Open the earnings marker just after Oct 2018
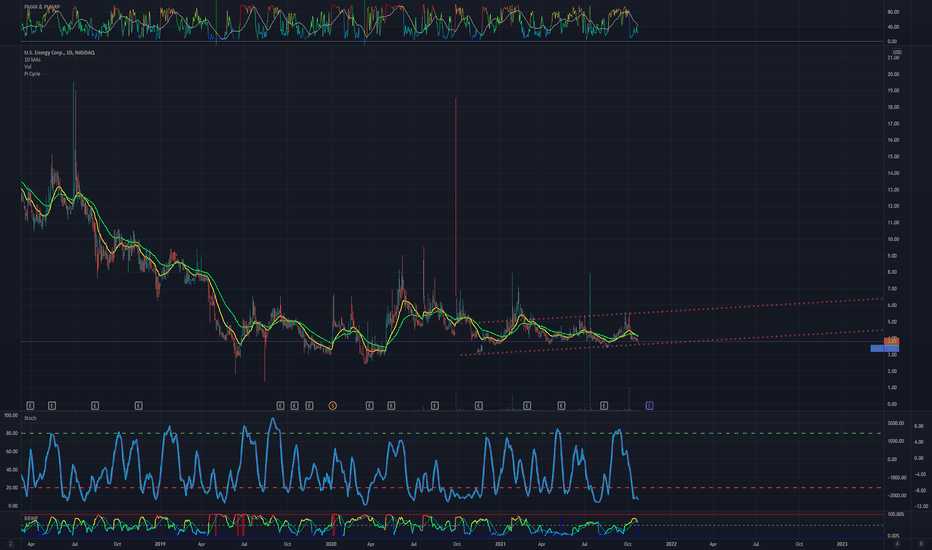Screen dimensions: 932x550 pos(138,406)
